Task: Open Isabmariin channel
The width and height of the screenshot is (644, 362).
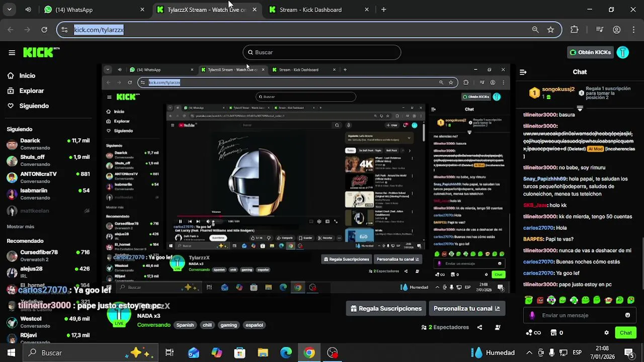Action: (48, 194)
